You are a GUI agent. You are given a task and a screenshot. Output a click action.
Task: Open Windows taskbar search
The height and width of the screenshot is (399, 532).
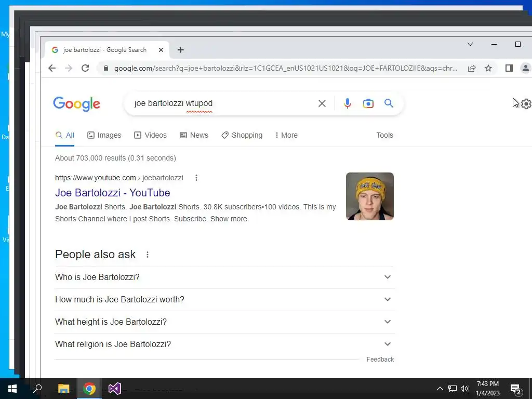click(37, 389)
